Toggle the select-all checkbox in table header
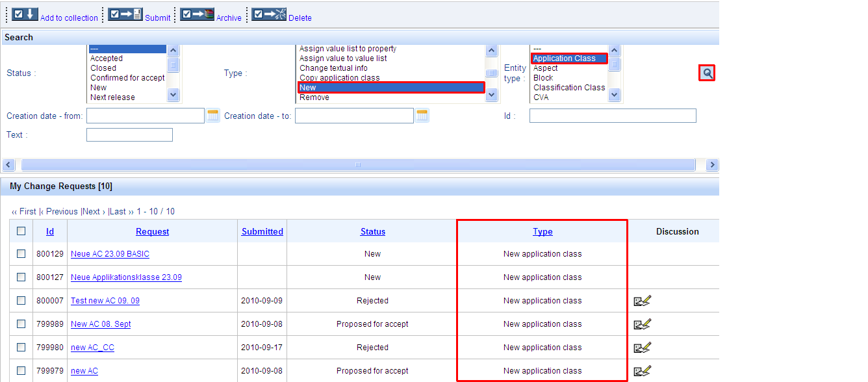The width and height of the screenshot is (868, 382). (x=21, y=231)
